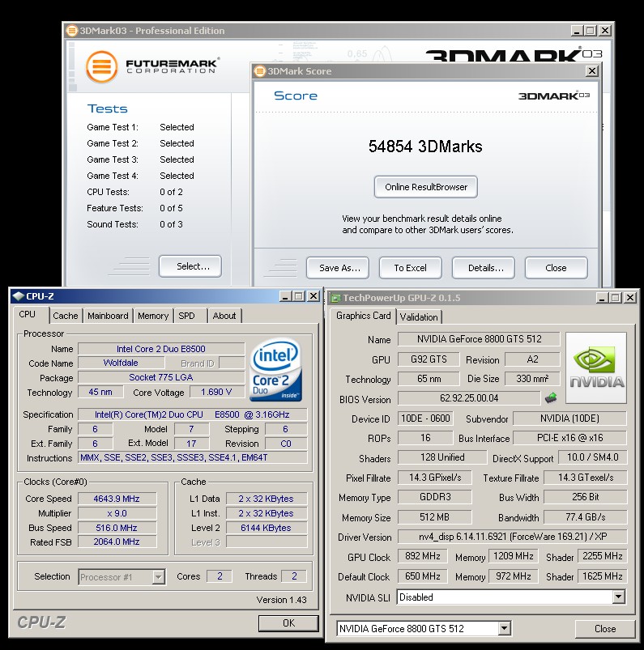
Task: Click the GPU-Z BIOS save chip icon
Action: [550, 398]
